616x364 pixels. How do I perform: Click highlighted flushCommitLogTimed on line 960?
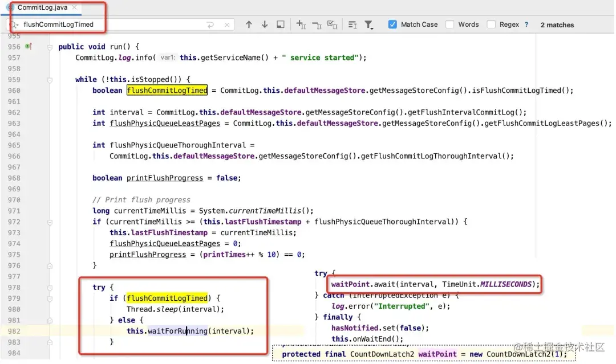pyautogui.click(x=167, y=91)
